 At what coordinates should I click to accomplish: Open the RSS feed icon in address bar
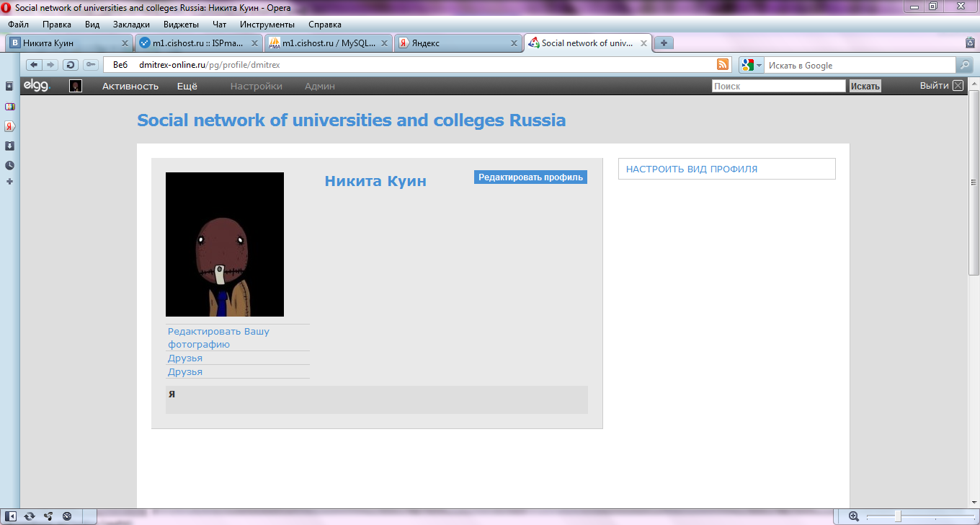coord(723,65)
